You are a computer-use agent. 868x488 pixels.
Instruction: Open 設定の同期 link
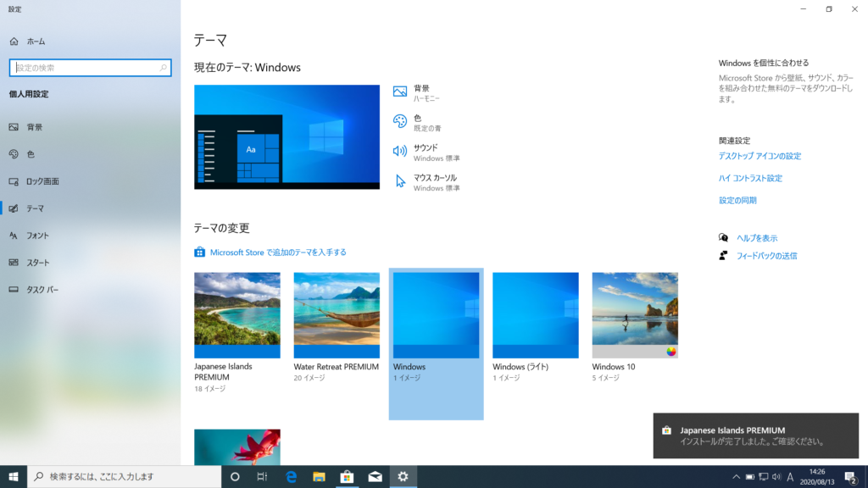pyautogui.click(x=737, y=200)
